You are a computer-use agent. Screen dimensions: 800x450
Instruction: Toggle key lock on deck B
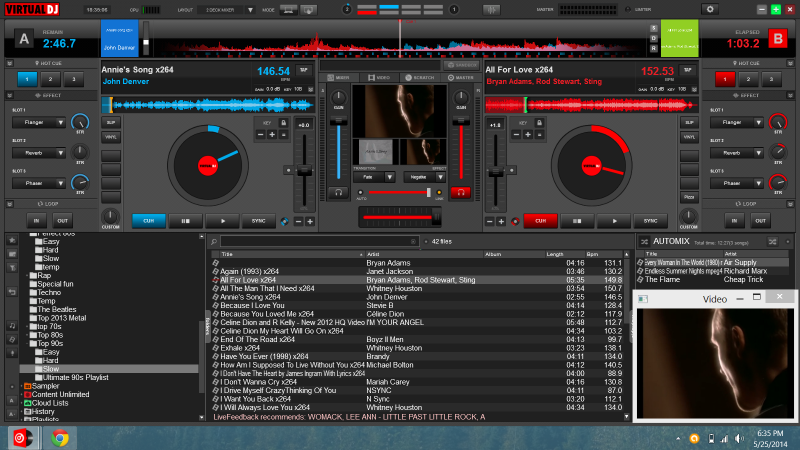tap(539, 123)
